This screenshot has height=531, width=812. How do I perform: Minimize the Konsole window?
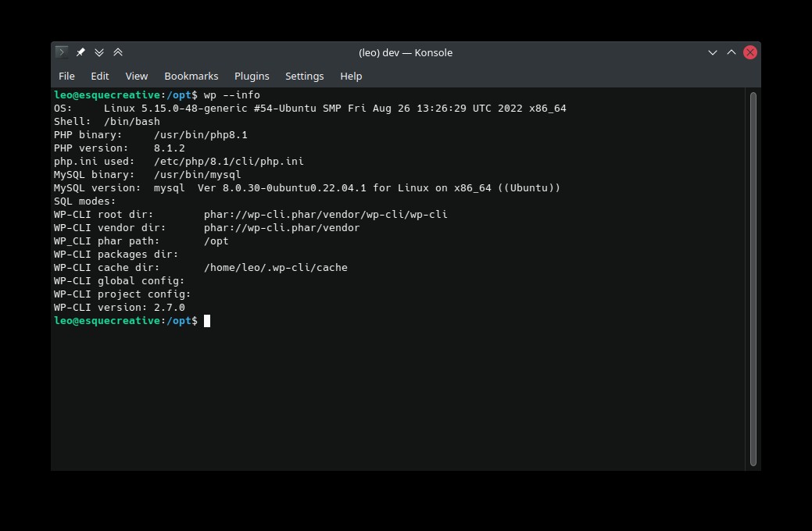(x=713, y=52)
